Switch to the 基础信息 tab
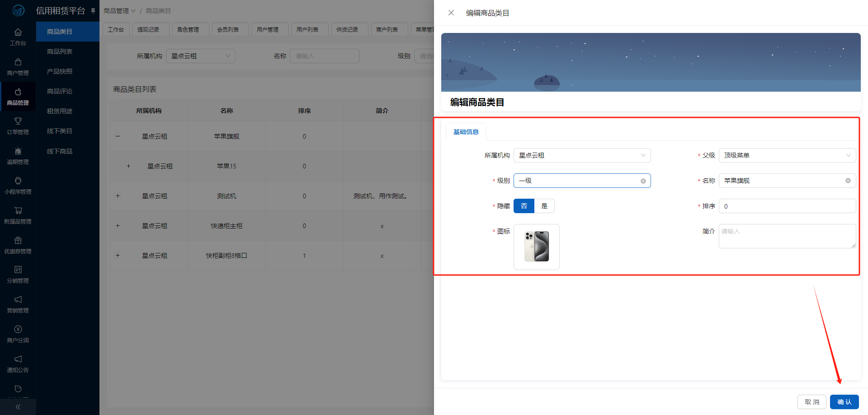The height and width of the screenshot is (415, 868). (466, 132)
